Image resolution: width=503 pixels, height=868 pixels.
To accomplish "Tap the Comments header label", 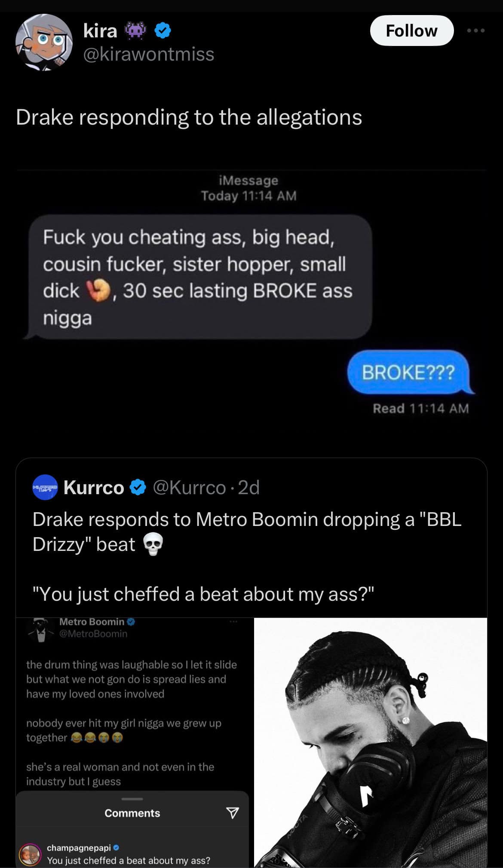I will coord(132,813).
